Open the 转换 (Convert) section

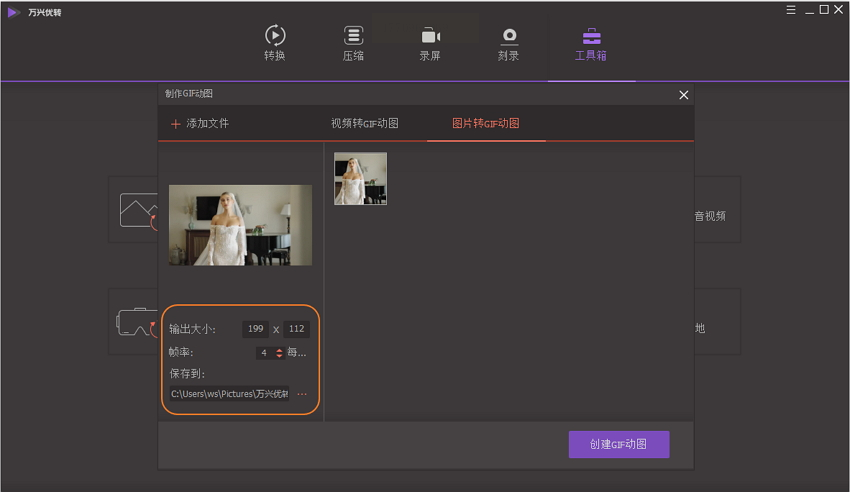tap(274, 44)
